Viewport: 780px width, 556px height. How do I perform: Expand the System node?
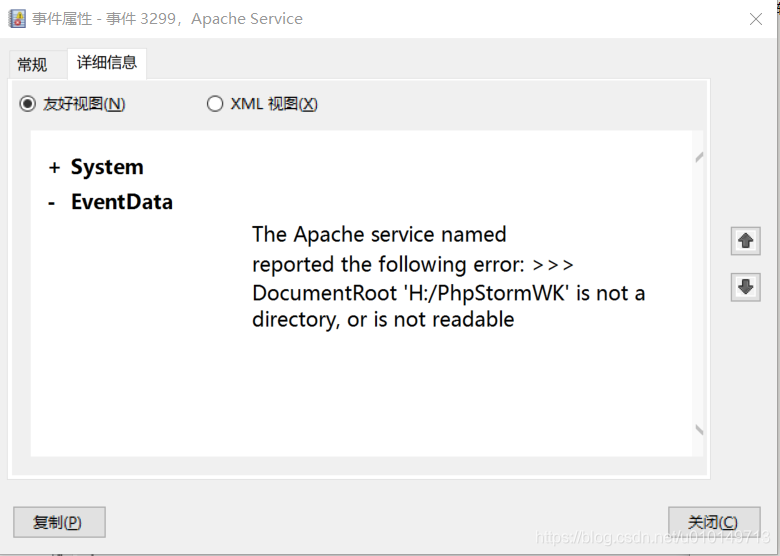coord(54,168)
